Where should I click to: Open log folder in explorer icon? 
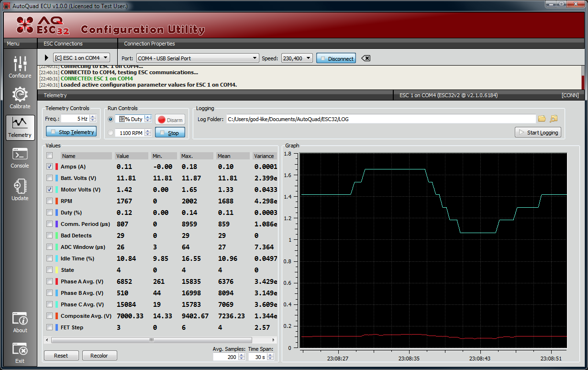tap(554, 119)
